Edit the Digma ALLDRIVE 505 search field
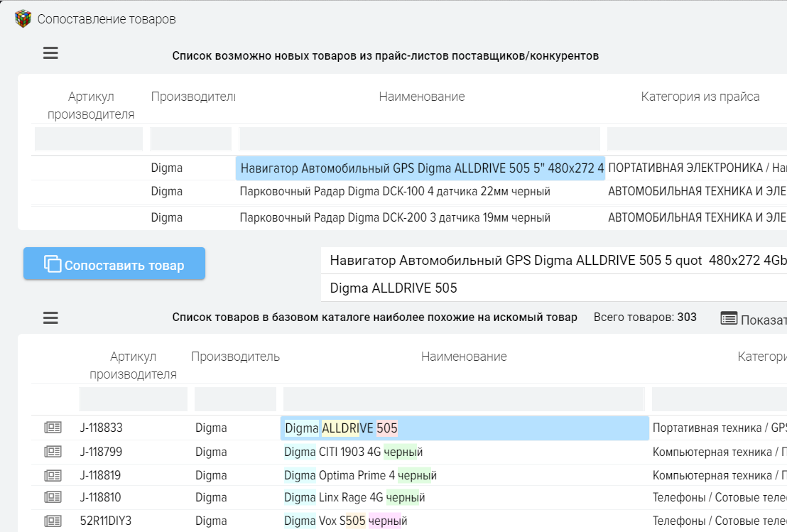Viewport: 787px width, 532px height. pyautogui.click(x=554, y=288)
